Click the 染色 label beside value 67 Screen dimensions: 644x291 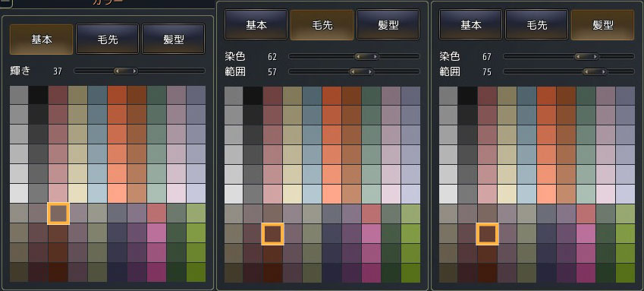[x=450, y=56]
